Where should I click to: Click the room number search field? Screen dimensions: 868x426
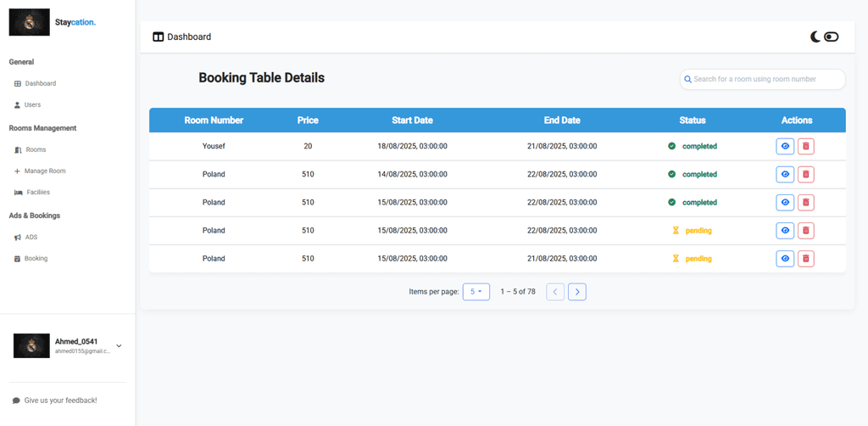tap(766, 79)
